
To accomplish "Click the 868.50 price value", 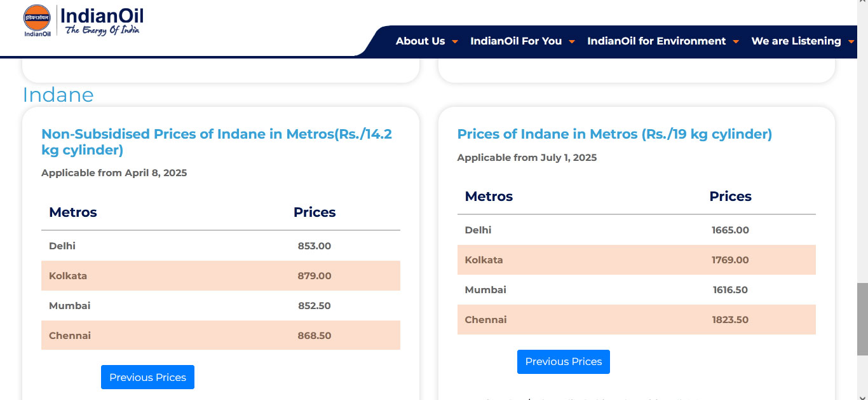I will [315, 336].
